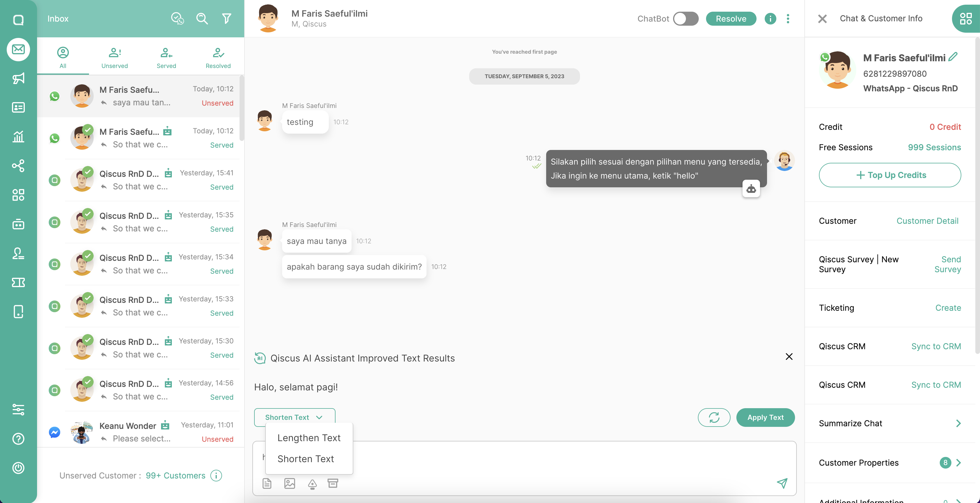This screenshot has height=503, width=980.
Task: Click the inbox filter funnel icon
Action: (x=227, y=18)
